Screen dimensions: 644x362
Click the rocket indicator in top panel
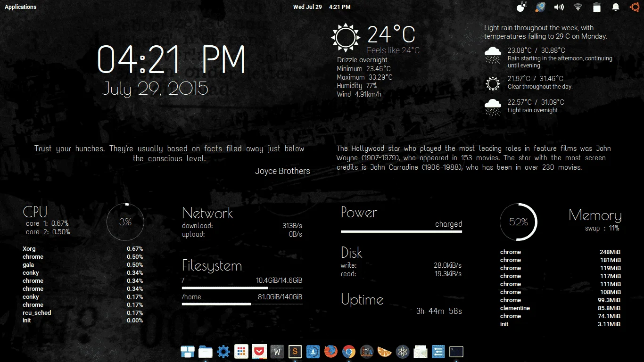coord(540,7)
